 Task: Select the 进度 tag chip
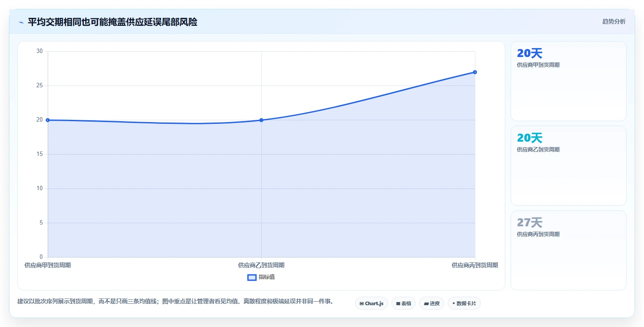coord(432,303)
